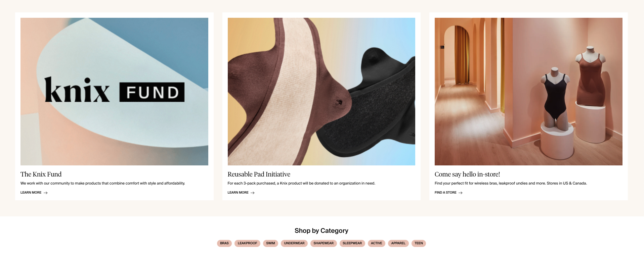Open the Teen category
Screen dimensions: 644x257
[419, 243]
